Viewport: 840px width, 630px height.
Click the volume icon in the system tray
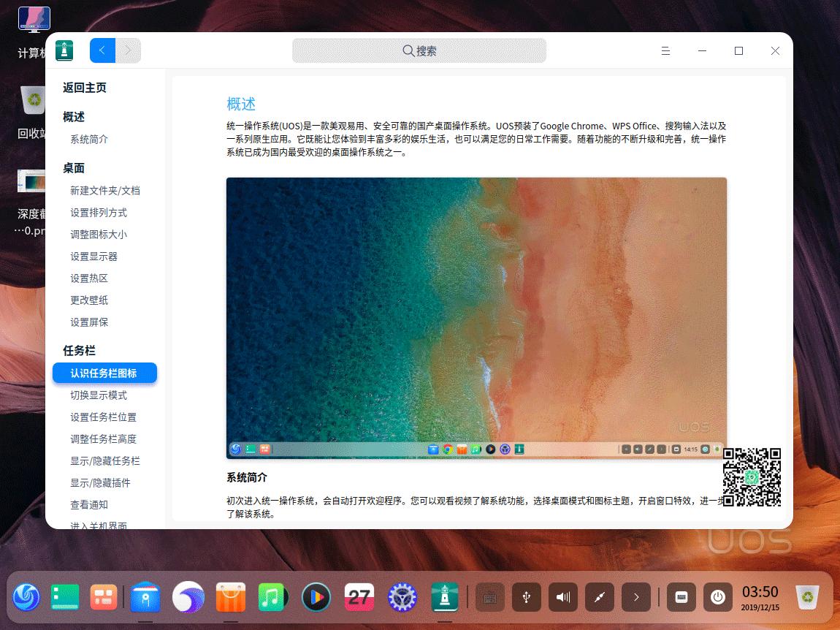pyautogui.click(x=563, y=597)
